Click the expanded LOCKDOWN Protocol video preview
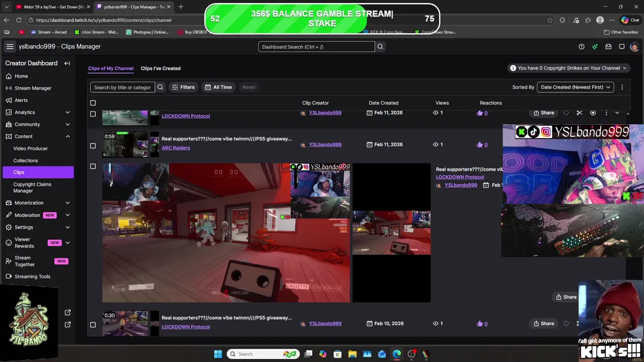644x362 pixels. [226, 233]
